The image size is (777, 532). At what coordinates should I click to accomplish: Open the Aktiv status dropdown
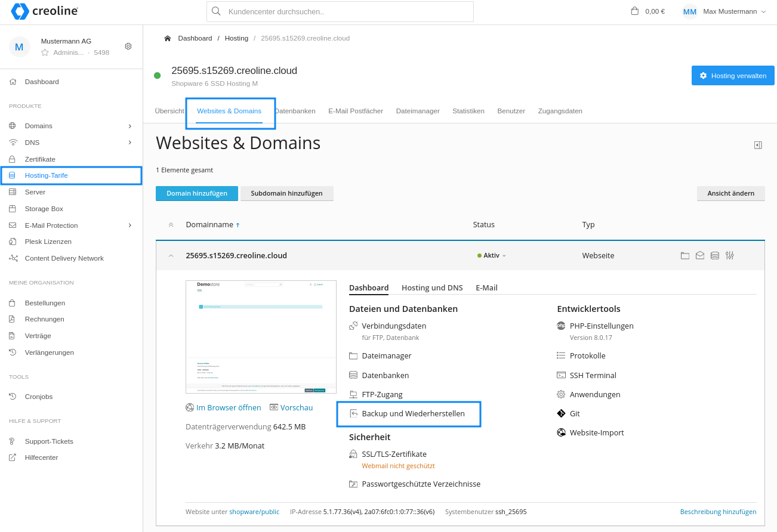[492, 255]
